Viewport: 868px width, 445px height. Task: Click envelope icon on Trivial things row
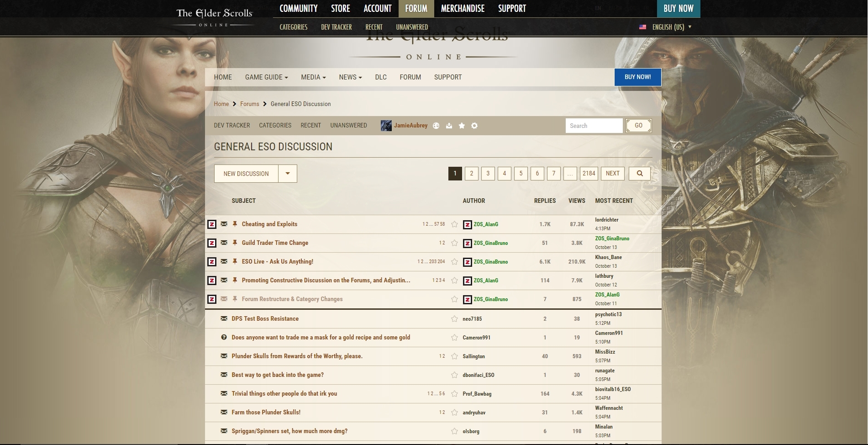coord(224,393)
